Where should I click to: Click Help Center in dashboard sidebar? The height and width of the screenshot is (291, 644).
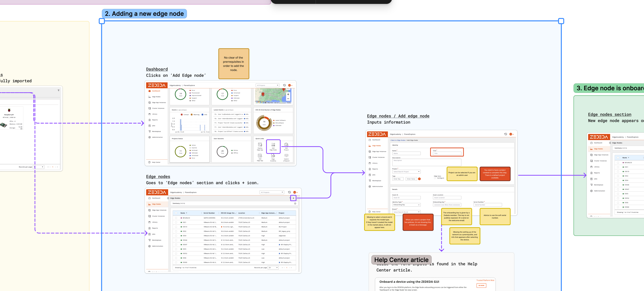pos(156,162)
